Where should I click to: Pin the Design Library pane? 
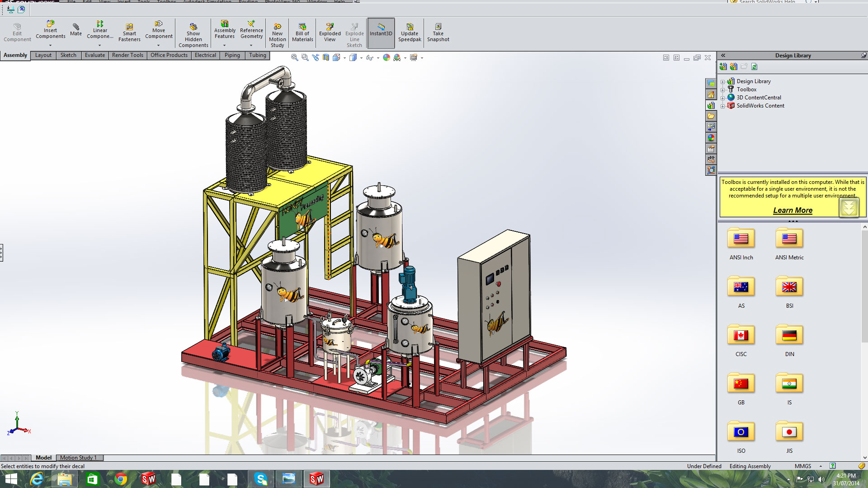(x=863, y=55)
